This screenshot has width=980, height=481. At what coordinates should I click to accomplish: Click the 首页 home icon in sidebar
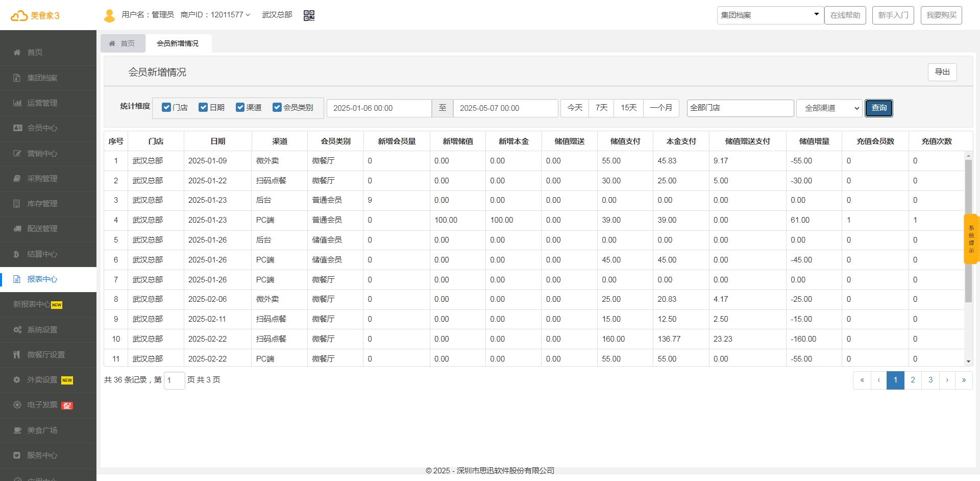tap(17, 53)
